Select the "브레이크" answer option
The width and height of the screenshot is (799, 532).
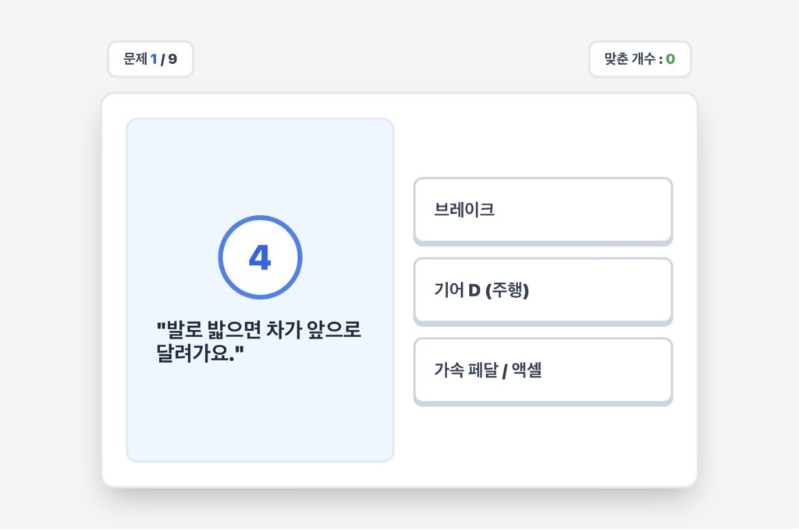tap(542, 210)
